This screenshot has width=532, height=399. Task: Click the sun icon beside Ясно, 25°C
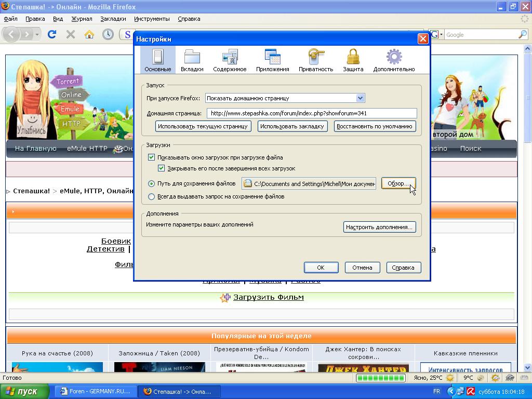point(450,378)
